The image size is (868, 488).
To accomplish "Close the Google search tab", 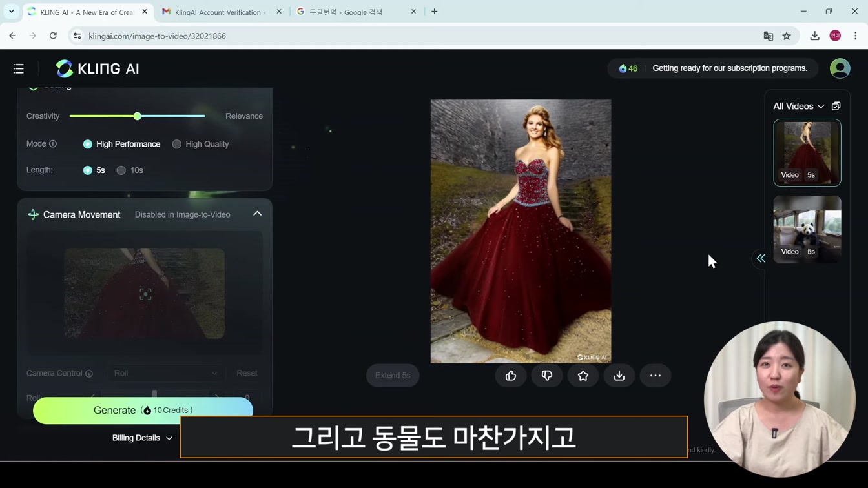I will [x=413, y=12].
